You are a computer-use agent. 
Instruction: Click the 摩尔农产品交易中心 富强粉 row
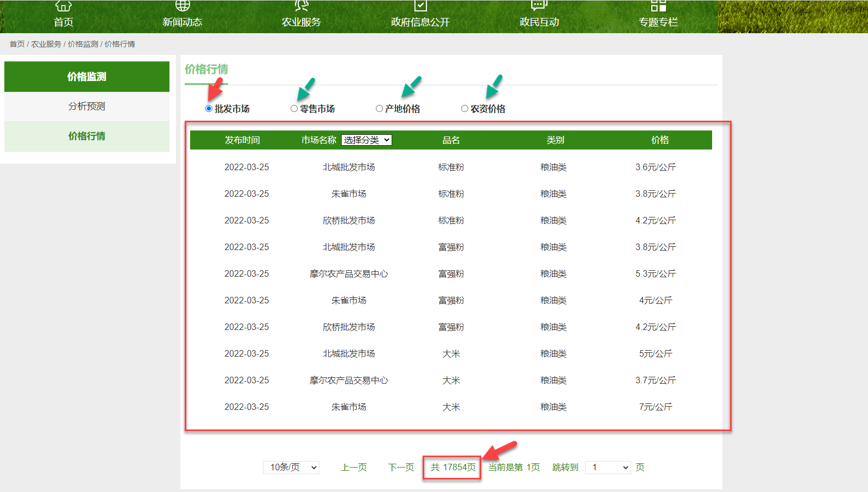pos(451,274)
